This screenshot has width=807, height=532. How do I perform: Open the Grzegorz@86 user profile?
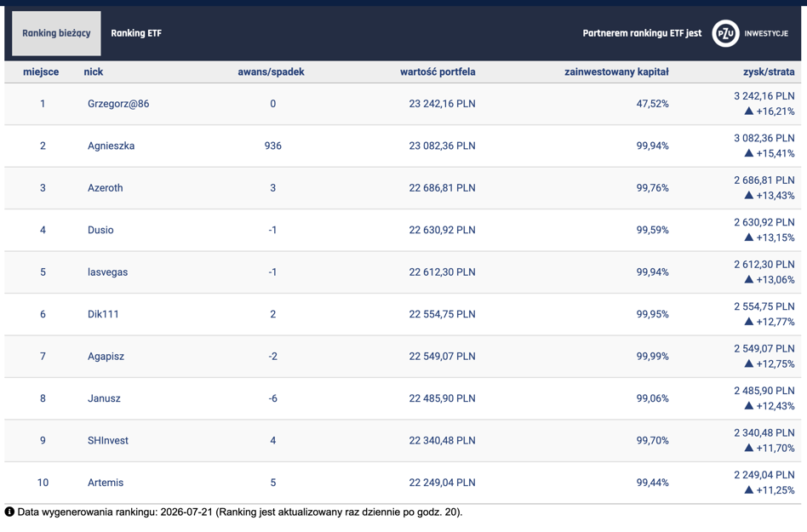[118, 103]
